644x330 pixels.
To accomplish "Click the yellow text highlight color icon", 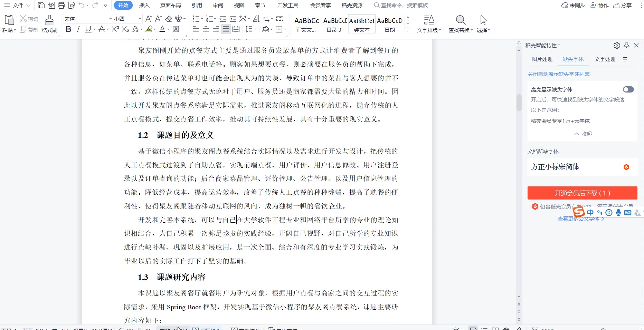I will 149,29.
